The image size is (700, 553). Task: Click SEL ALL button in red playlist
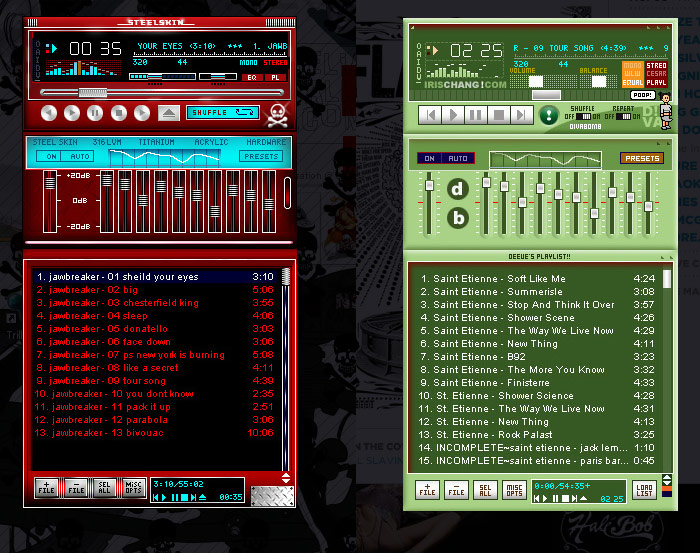104,487
